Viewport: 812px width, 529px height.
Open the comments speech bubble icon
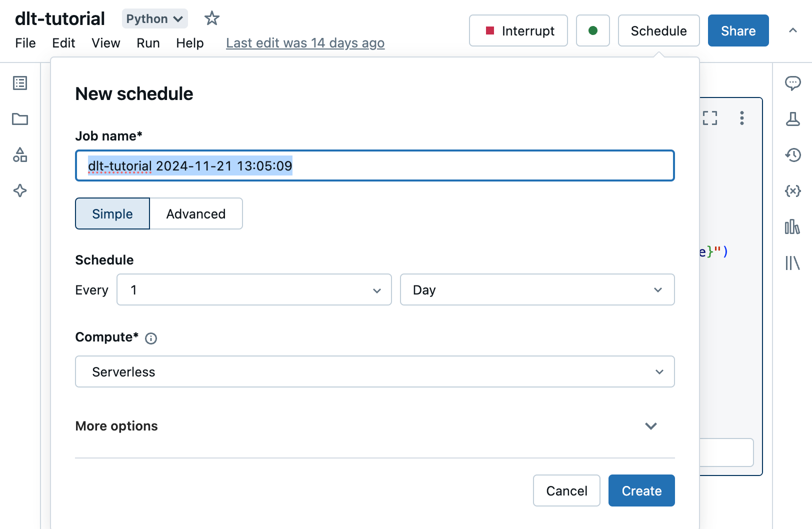[x=792, y=83]
